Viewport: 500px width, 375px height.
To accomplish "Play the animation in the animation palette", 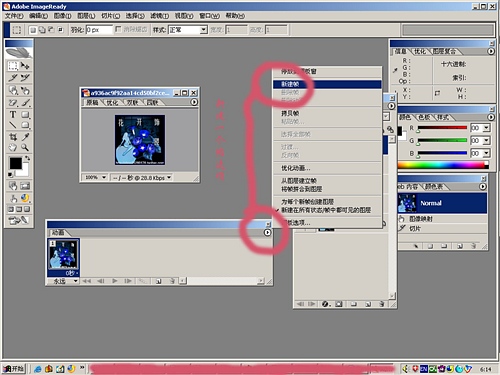I will pyautogui.click(x=115, y=281).
